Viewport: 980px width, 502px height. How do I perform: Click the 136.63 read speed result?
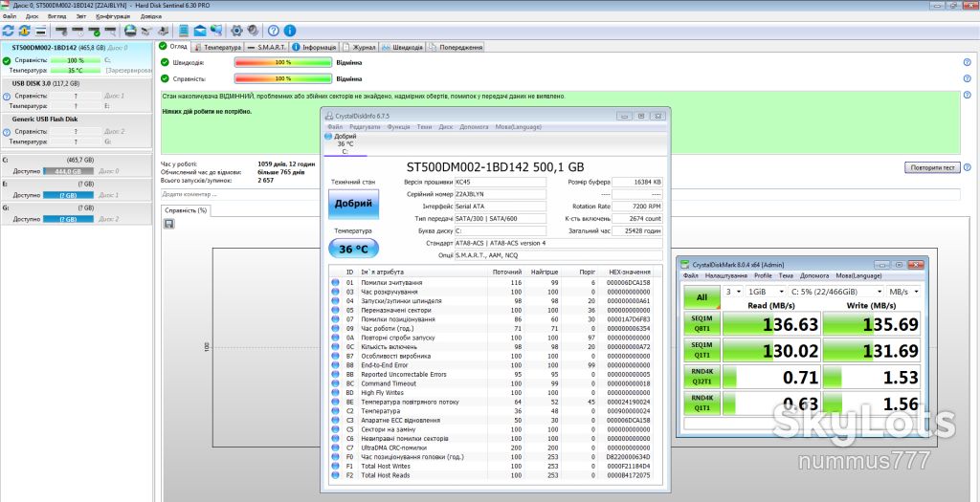(x=771, y=324)
